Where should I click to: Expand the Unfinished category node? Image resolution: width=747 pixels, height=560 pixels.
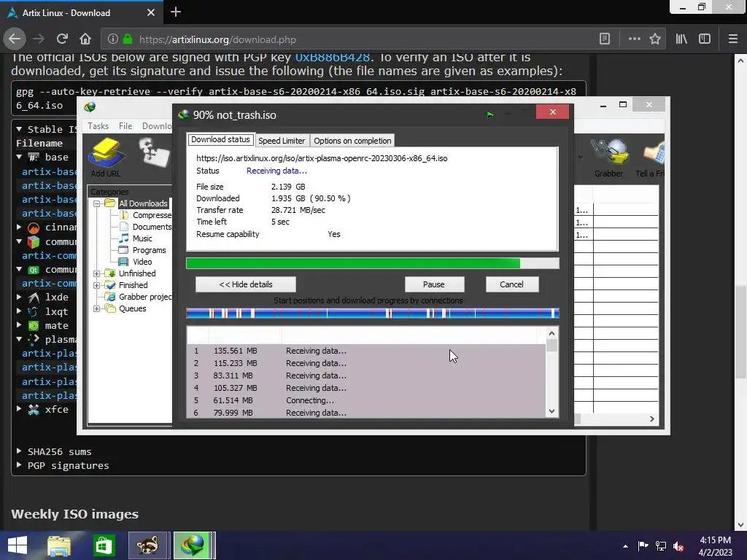[x=97, y=273]
